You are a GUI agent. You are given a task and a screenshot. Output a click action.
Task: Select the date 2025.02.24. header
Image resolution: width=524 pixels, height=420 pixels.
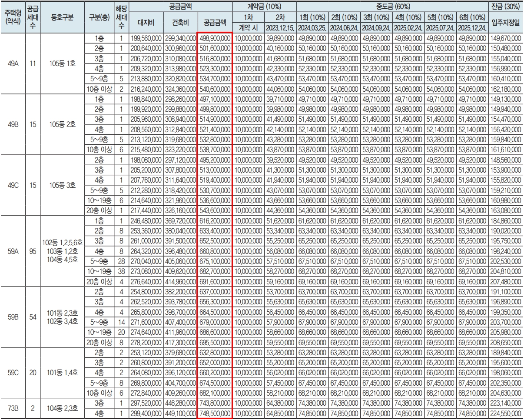click(408, 27)
